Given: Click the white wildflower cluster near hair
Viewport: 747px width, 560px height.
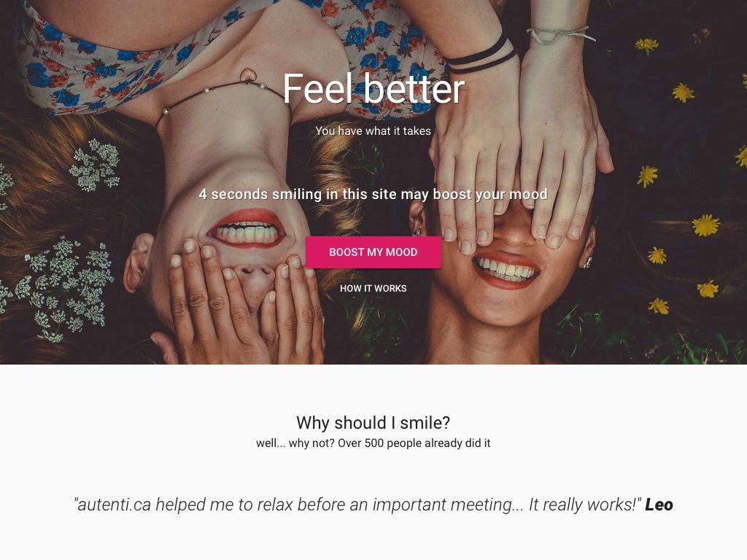Looking at the screenshot, I should [96, 164].
